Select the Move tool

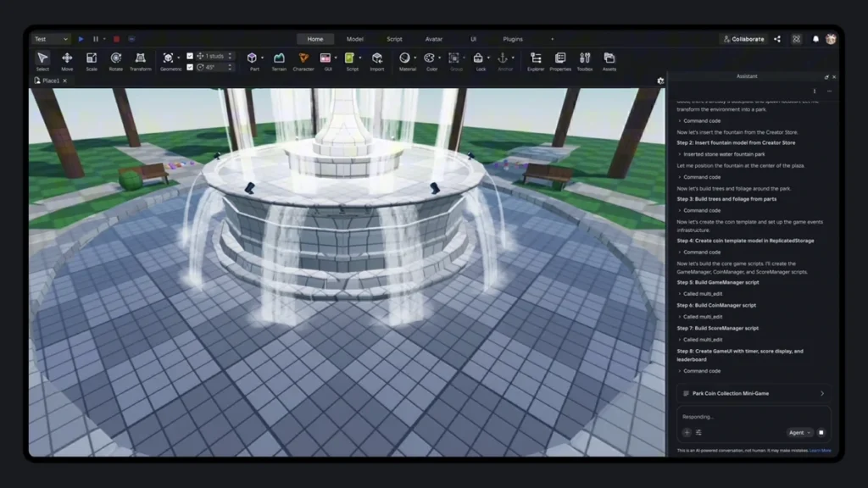67,59
